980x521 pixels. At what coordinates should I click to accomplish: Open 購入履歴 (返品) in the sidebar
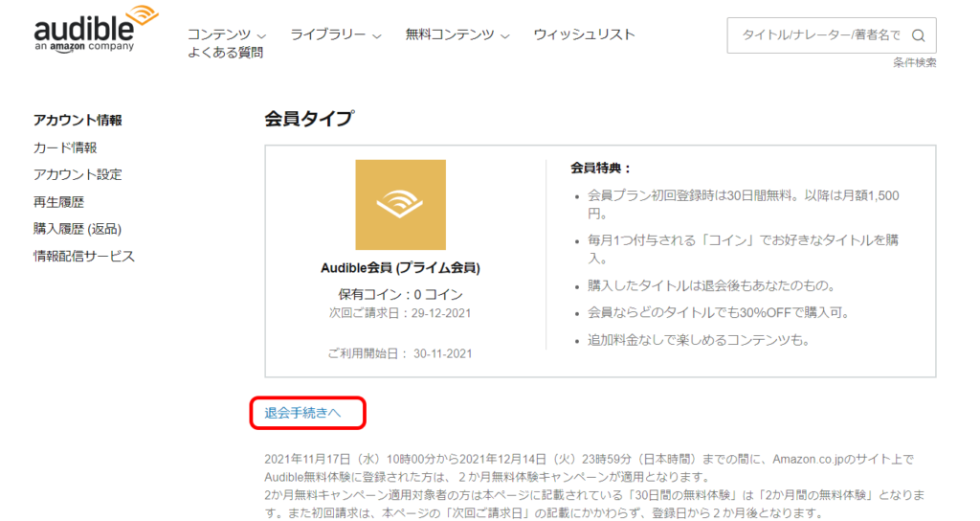(x=78, y=229)
